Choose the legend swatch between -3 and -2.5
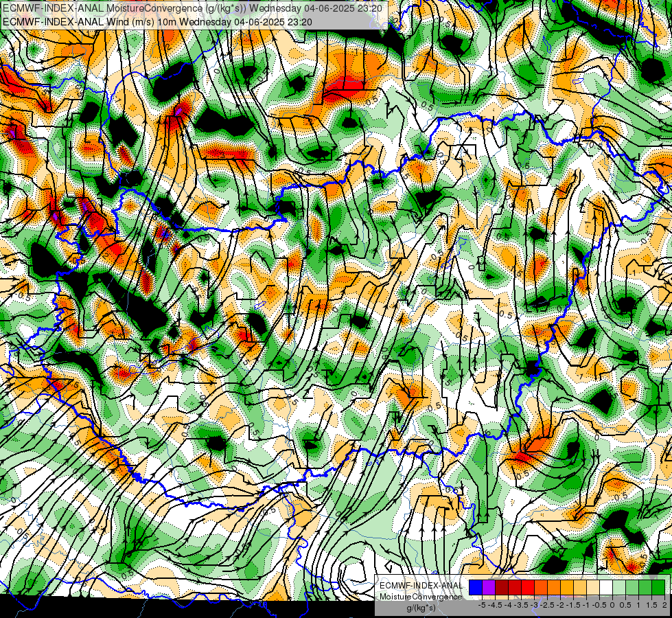Screen dimensions: 672x618 click(x=541, y=587)
